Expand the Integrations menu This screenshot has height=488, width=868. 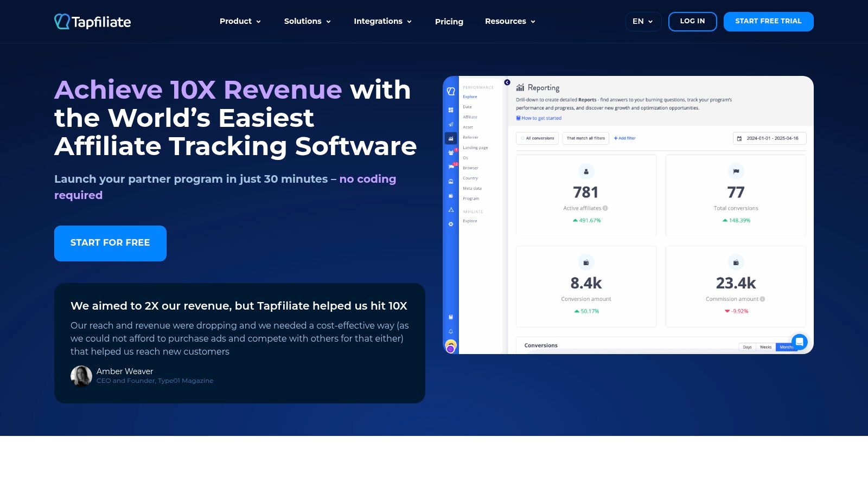pos(382,21)
